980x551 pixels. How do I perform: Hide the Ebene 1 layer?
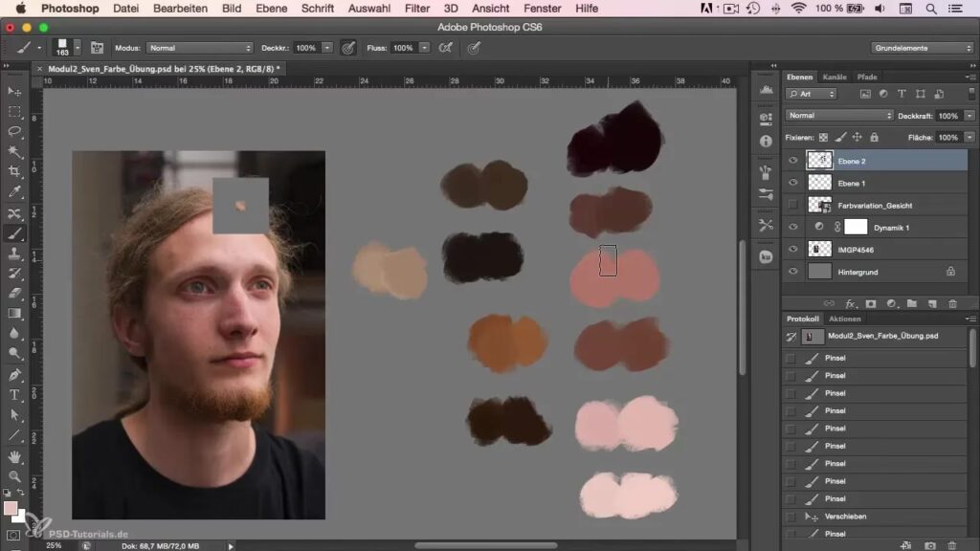pos(792,183)
